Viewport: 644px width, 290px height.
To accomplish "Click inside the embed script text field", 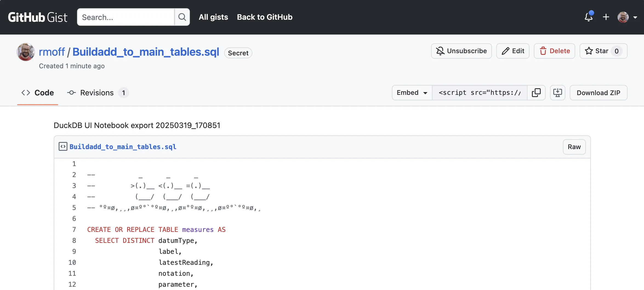I will [x=480, y=93].
